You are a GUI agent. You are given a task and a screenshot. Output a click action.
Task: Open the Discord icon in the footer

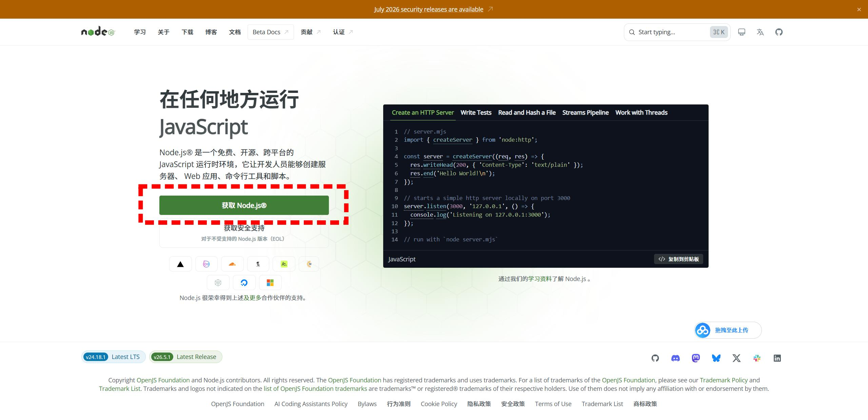click(x=675, y=358)
